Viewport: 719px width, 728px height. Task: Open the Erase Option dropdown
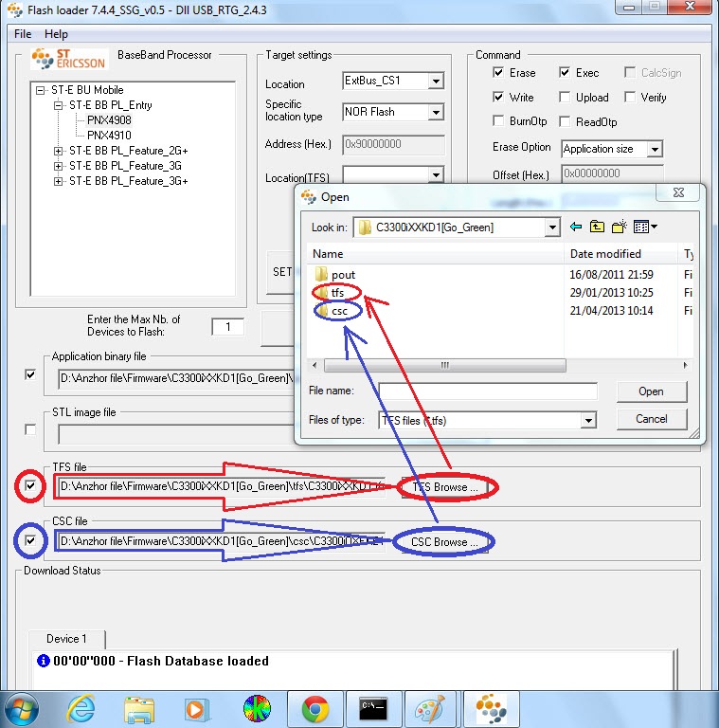click(655, 150)
